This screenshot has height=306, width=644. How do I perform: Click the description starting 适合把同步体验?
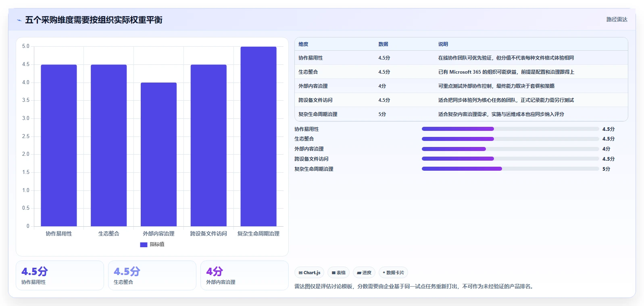(506, 100)
